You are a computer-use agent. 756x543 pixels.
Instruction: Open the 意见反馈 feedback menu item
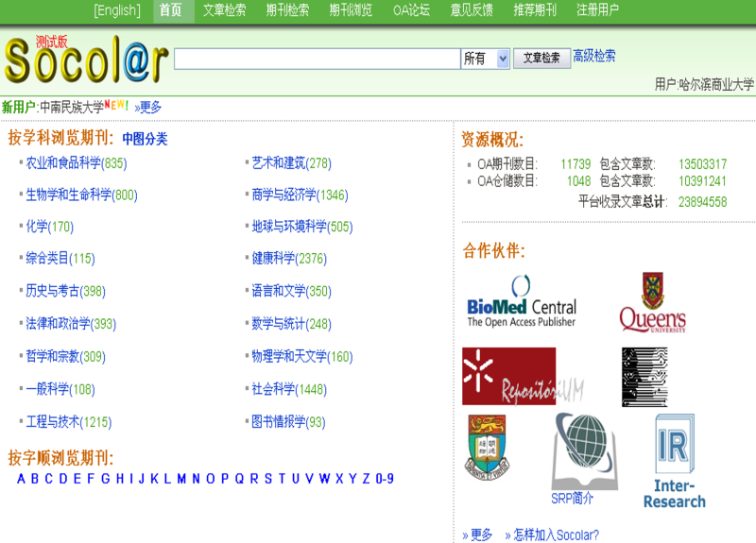[x=471, y=10]
